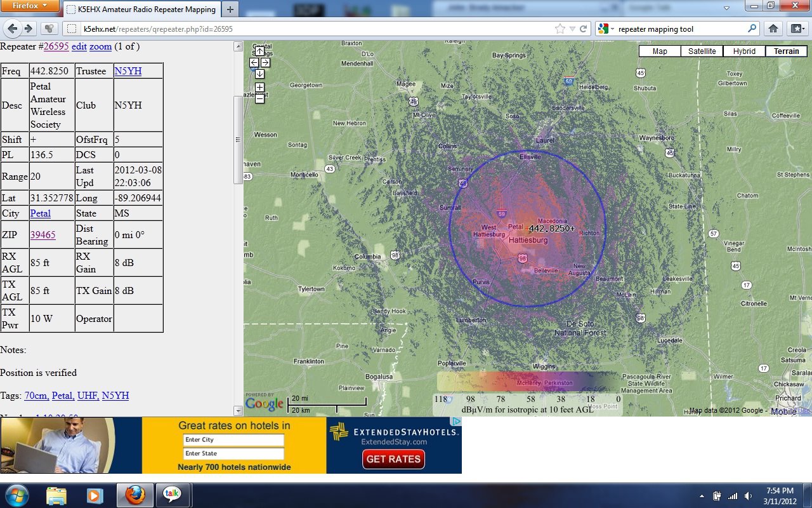
Task: Click the signal strength color legend bar
Action: [527, 382]
